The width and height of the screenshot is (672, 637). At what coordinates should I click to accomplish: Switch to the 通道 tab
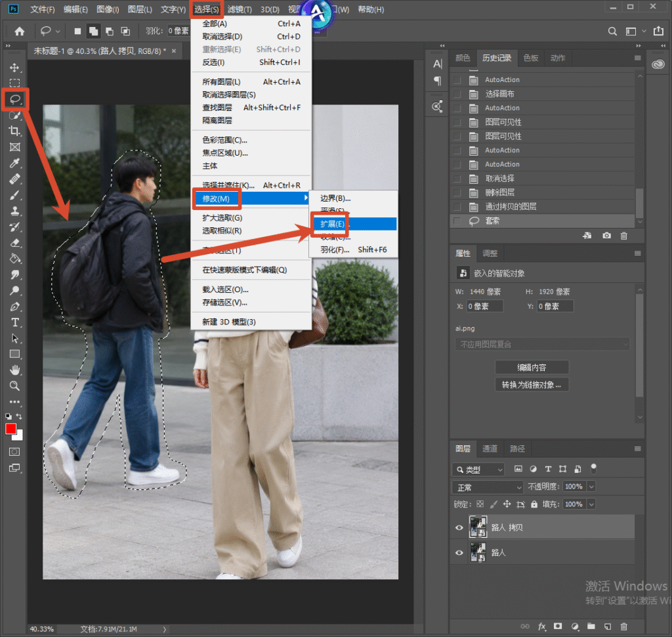[x=490, y=449]
